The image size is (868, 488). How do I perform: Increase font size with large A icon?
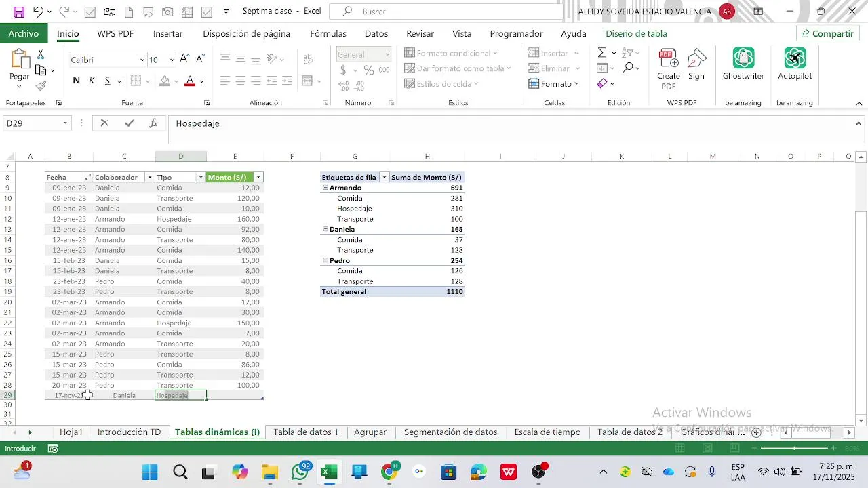point(184,60)
